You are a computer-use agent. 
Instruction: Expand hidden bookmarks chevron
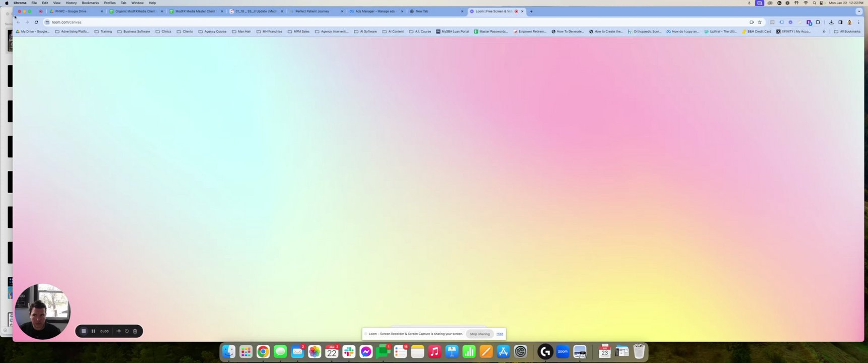824,32
